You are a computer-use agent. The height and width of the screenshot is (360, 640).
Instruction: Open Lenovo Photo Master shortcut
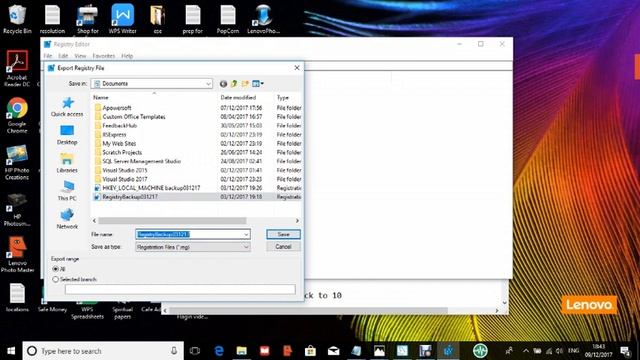coord(17,254)
